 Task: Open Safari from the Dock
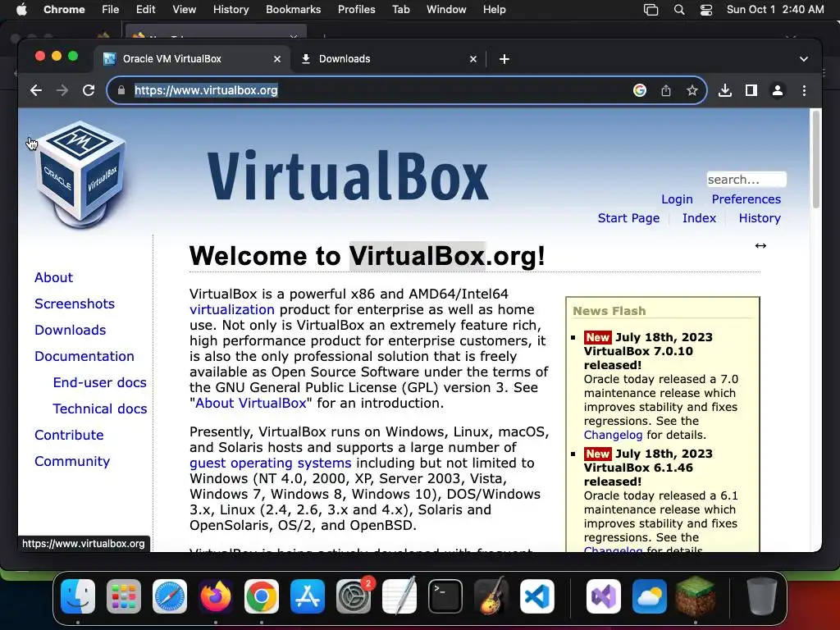[x=170, y=596]
